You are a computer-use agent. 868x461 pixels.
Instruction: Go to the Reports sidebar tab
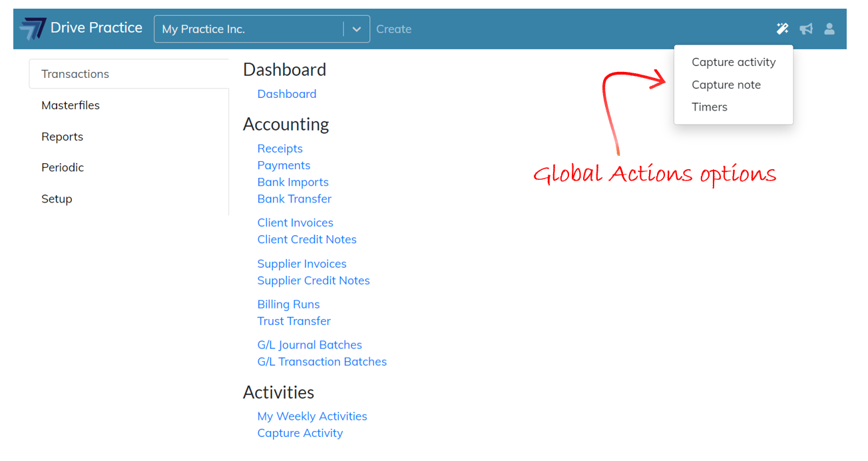click(x=62, y=137)
